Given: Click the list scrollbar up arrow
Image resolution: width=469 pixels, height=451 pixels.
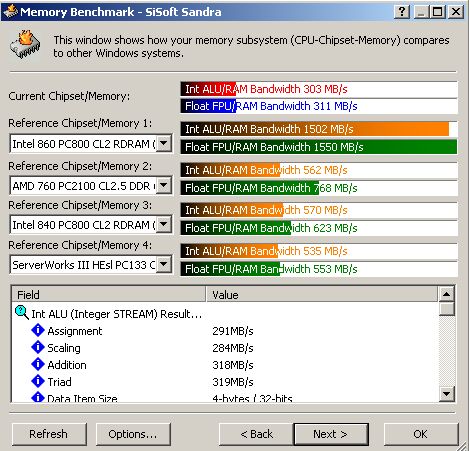Looking at the screenshot, I should point(446,294).
